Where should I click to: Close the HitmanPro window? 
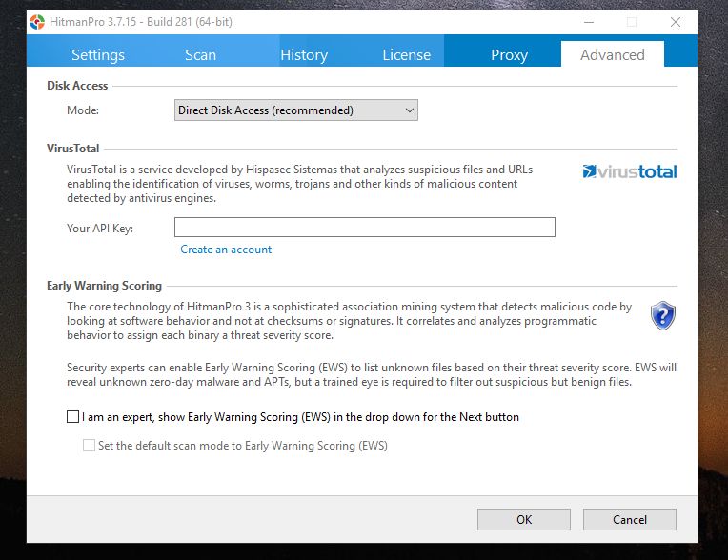(676, 22)
